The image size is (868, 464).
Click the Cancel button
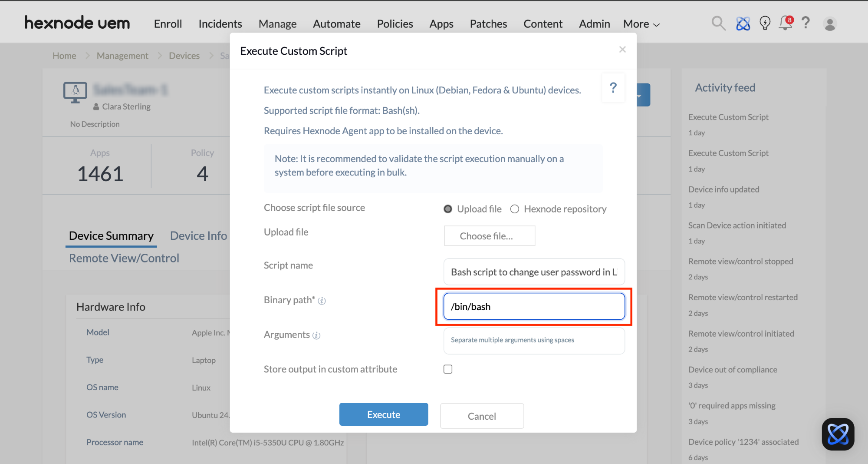pyautogui.click(x=482, y=416)
